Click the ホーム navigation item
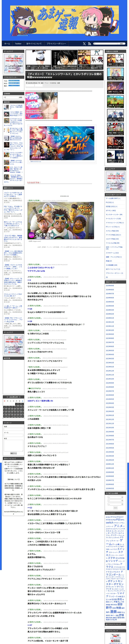129x644 pixels. pos(7,43)
